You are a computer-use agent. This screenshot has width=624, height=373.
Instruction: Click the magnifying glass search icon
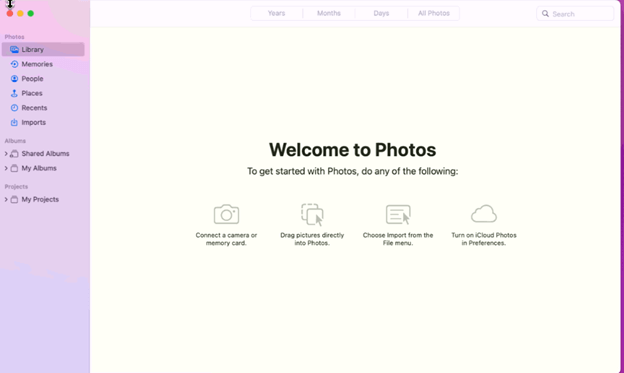[x=545, y=14]
